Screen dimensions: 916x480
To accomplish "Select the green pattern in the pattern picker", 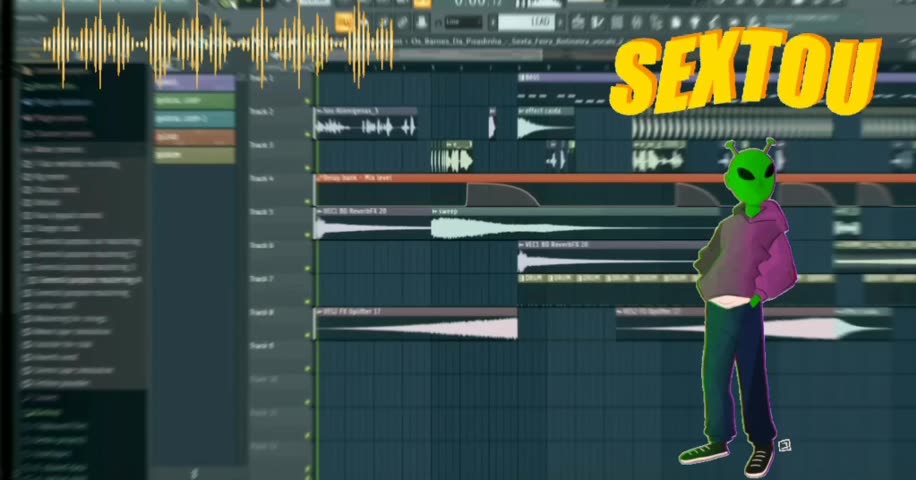I will pyautogui.click(x=195, y=101).
